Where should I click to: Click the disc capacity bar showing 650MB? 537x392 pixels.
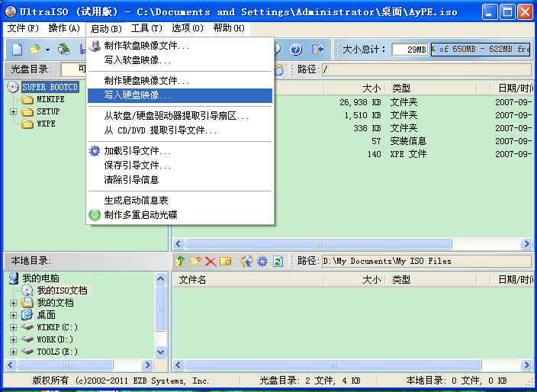481,50
